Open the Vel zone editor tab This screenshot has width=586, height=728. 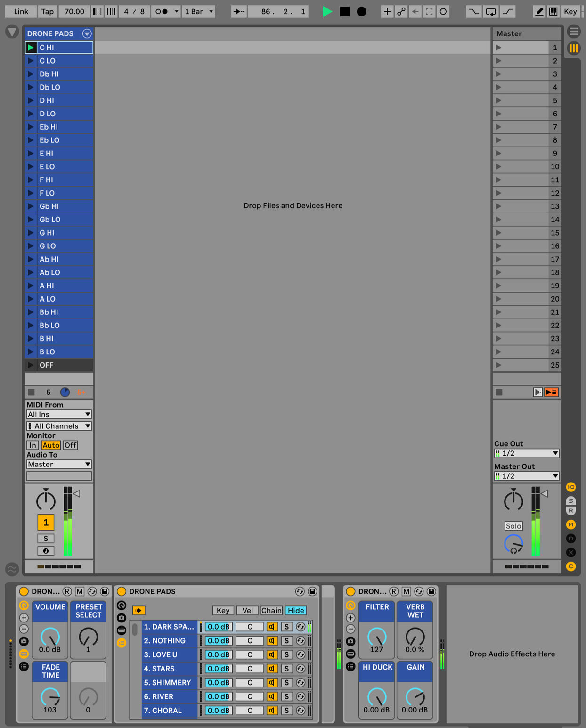(247, 610)
